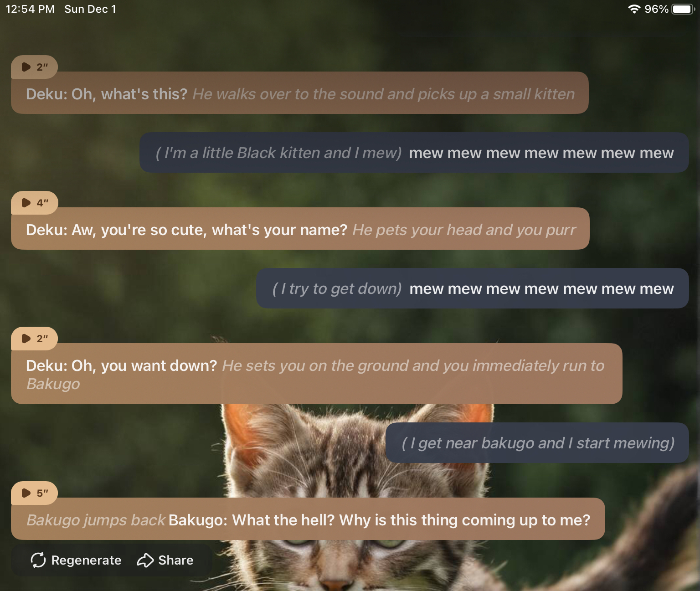
Task: Play the 4" voice clip for "you're so cute"
Action: (34, 203)
